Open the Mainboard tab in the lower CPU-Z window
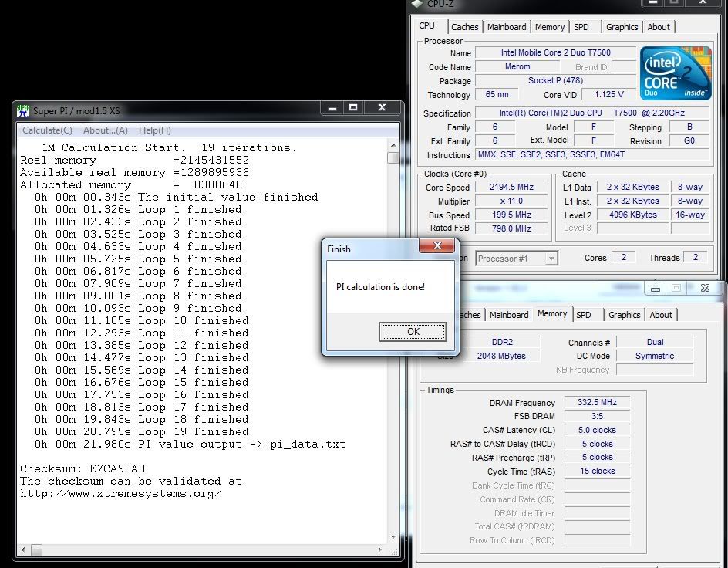The image size is (728, 568). coord(509,315)
